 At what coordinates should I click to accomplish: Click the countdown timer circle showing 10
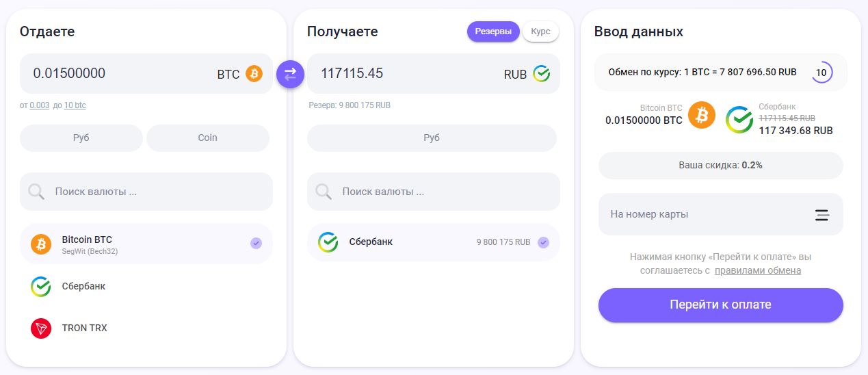821,73
